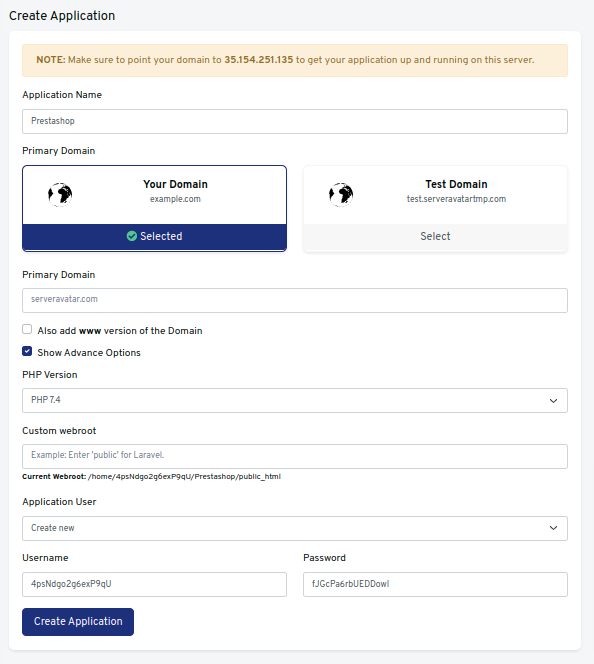This screenshot has height=664, width=594.
Task: Click the globe icon in Test Domain card
Action: coord(341,195)
